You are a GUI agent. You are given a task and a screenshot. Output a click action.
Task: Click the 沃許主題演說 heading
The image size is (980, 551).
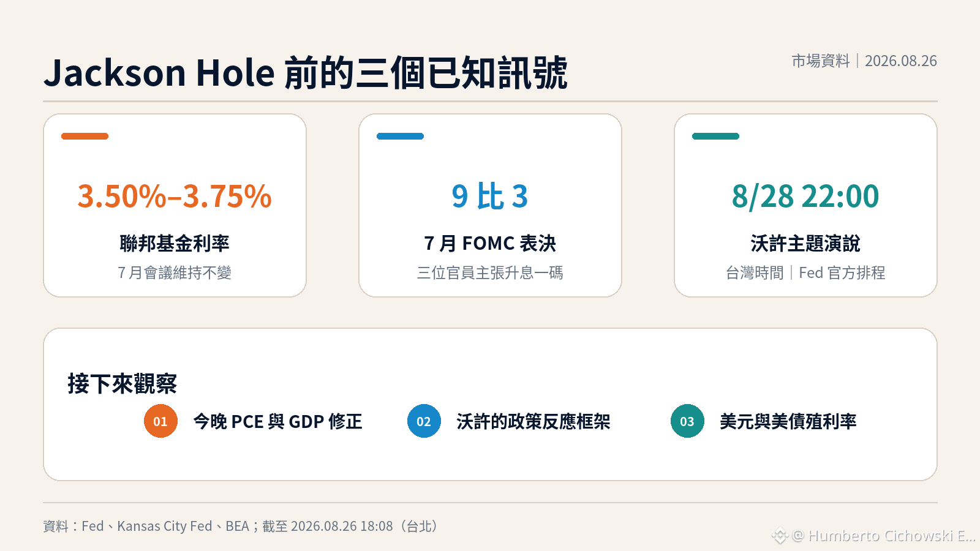click(805, 244)
